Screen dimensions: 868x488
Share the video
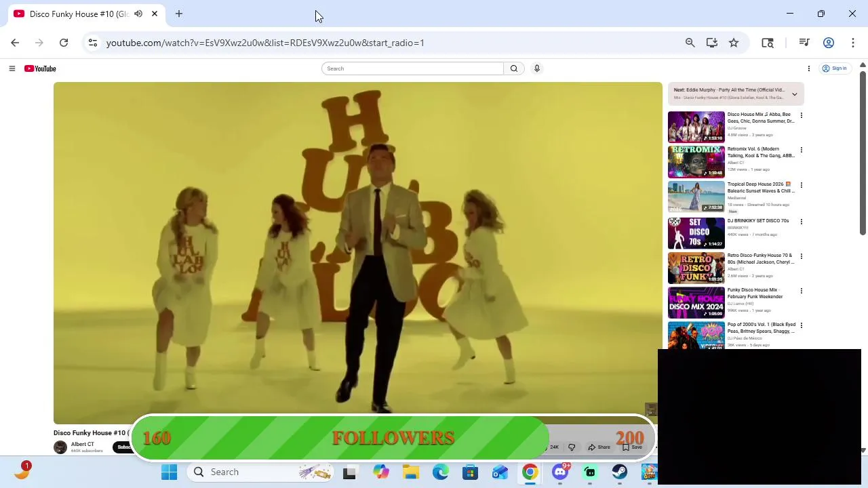click(x=599, y=447)
